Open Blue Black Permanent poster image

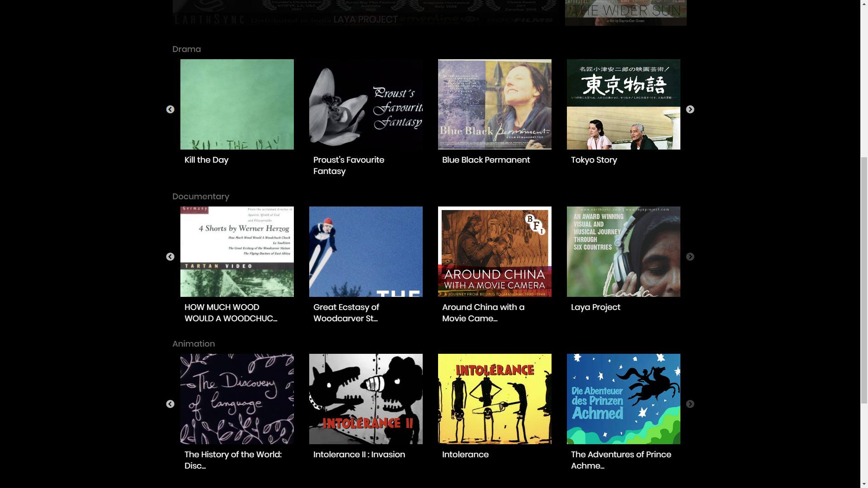495,104
